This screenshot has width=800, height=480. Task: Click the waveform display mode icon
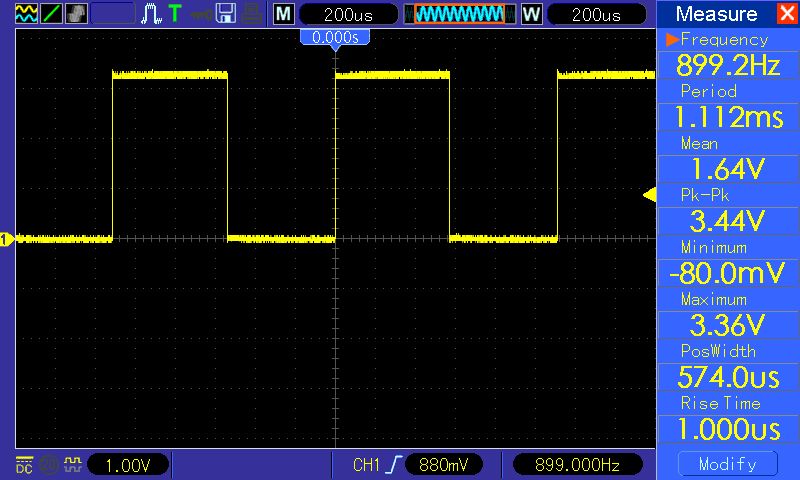coord(27,14)
